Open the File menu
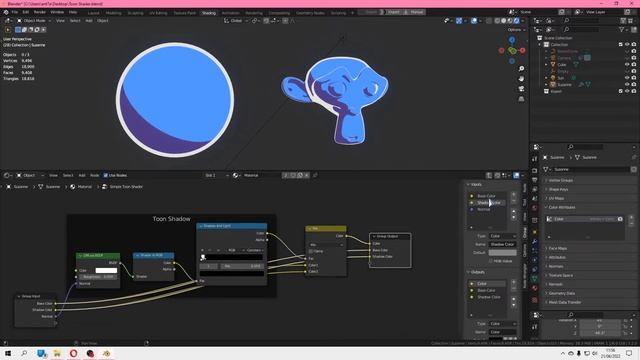Screen dimensions: 640x360 [15, 12]
